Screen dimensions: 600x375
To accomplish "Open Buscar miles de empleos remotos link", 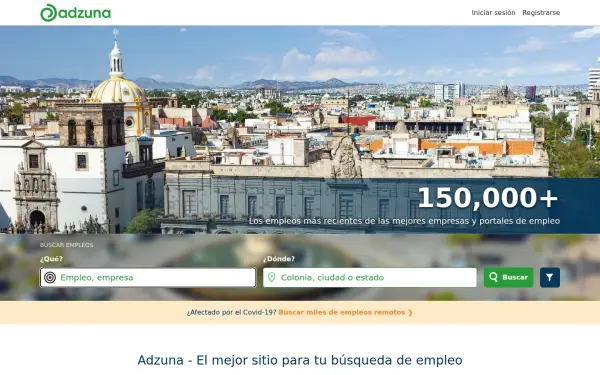I will click(345, 312).
